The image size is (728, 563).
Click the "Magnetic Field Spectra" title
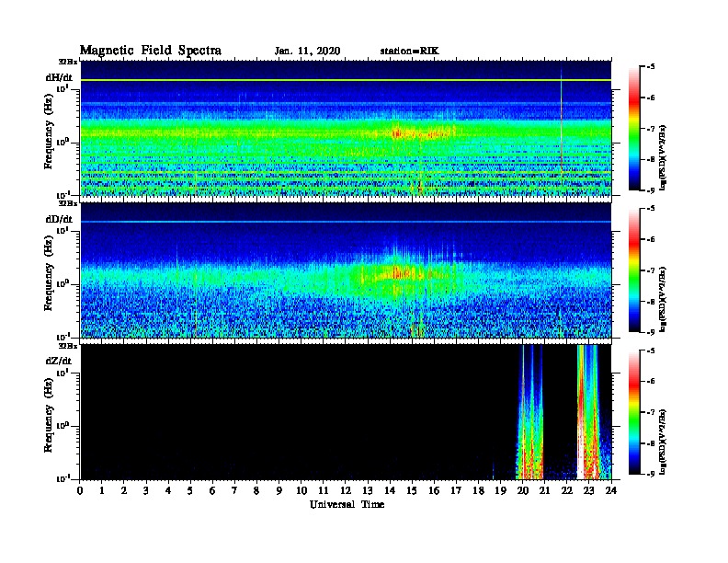pyautogui.click(x=151, y=51)
